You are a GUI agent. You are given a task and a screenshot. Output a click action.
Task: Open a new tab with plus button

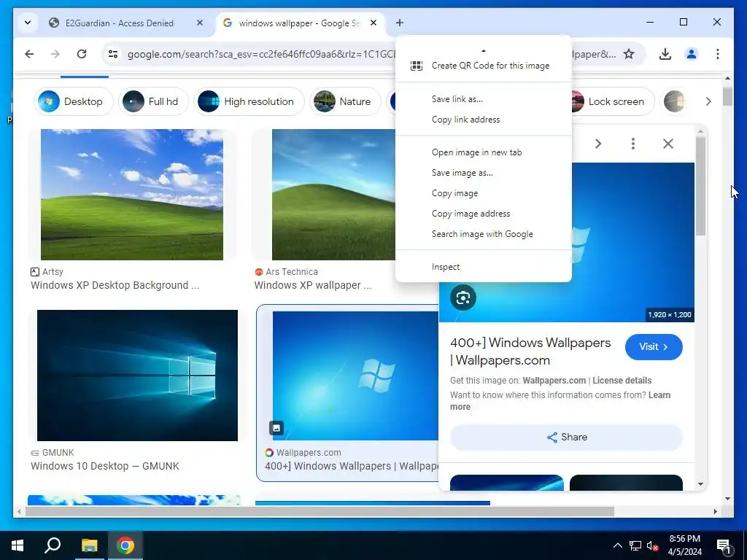(x=399, y=23)
